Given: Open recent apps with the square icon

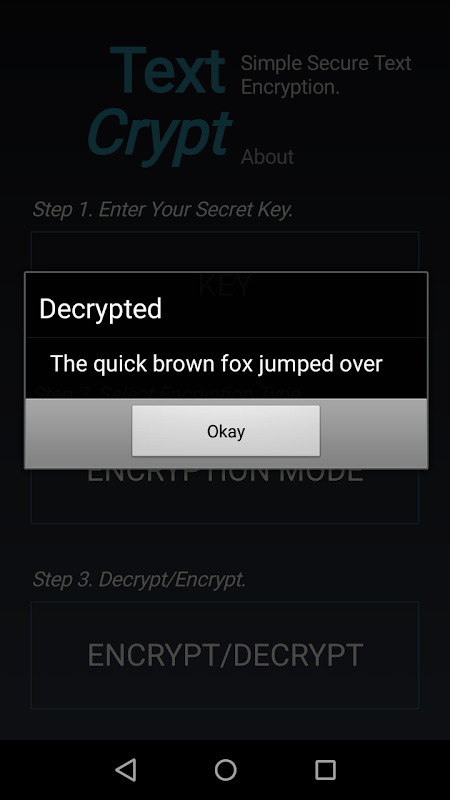Looking at the screenshot, I should click(325, 769).
